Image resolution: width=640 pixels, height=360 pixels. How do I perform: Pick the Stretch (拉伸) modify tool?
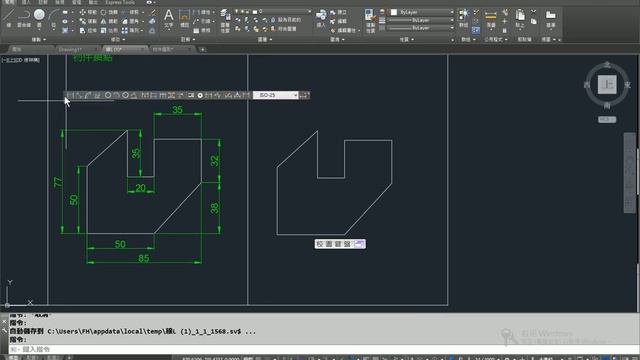(88, 30)
